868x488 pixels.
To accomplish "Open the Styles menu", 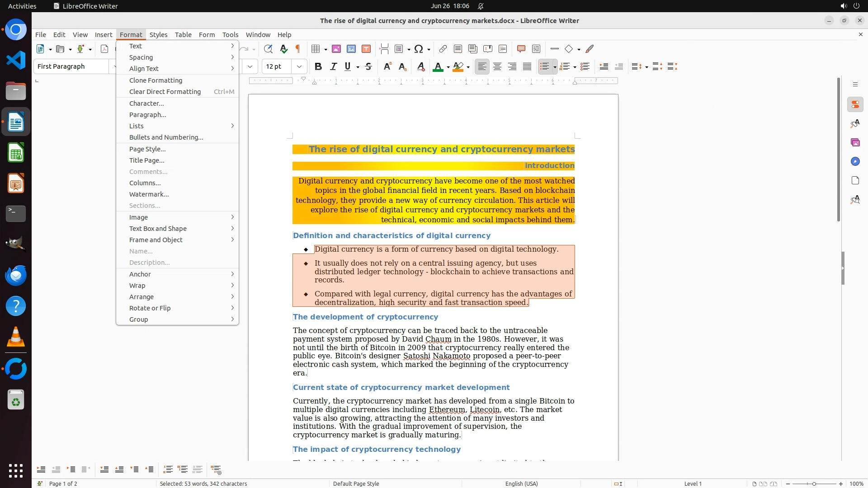I will point(158,34).
